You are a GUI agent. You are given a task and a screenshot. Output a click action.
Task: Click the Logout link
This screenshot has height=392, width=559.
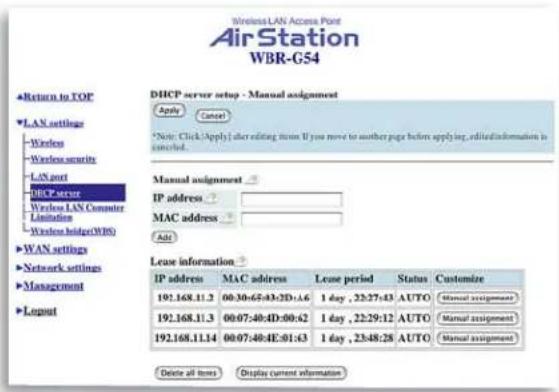point(37,311)
